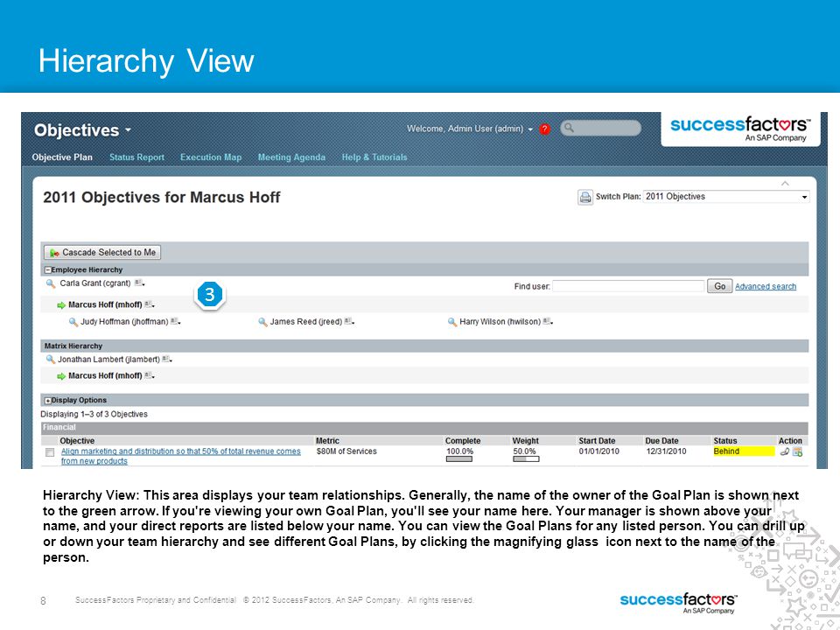Click the 100.0% Complete progress bar

pos(459,458)
